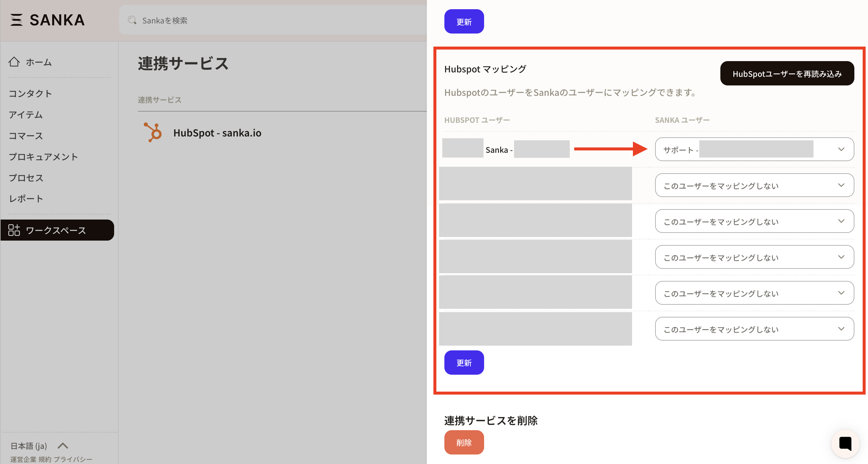The height and width of the screenshot is (464, 868).
Task: Click the workspace grid icon
Action: [14, 230]
